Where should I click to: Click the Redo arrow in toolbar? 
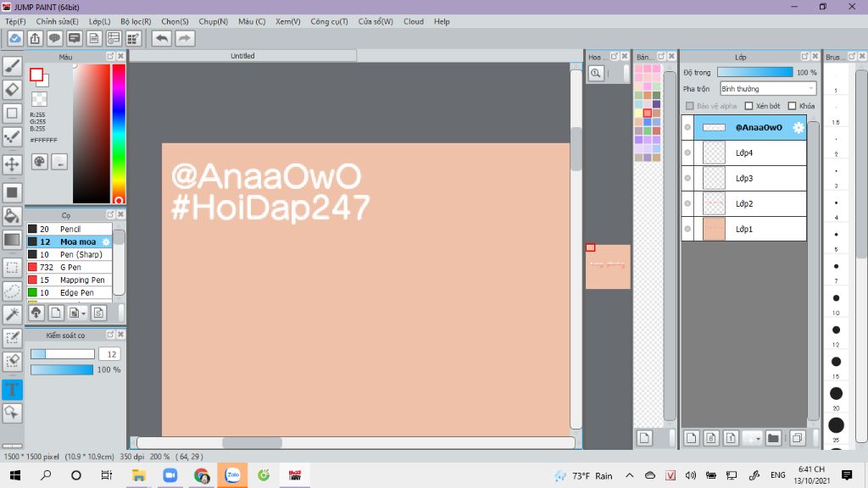[x=185, y=38]
